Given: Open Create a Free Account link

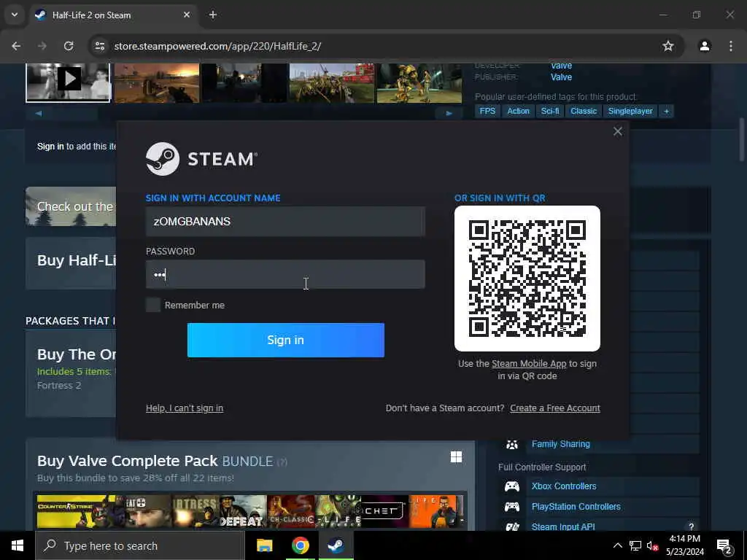Looking at the screenshot, I should [555, 408].
